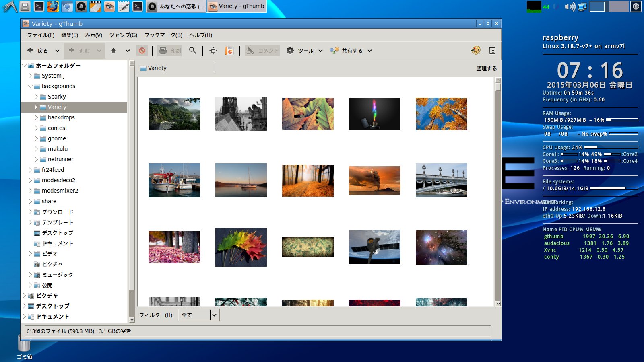644x362 pixels.
Task: Click the search magnifier icon in toolbar
Action: point(192,51)
